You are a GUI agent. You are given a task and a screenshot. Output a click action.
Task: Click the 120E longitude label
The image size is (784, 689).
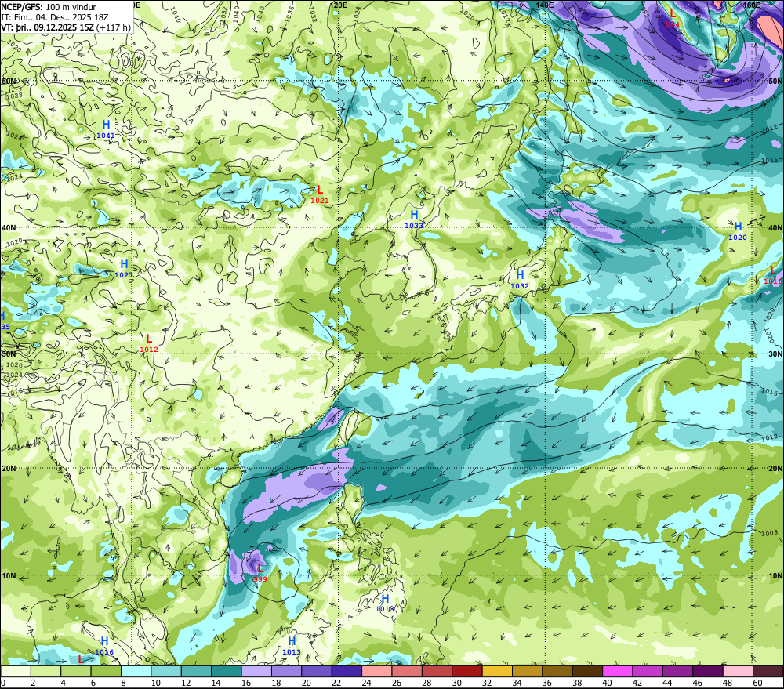coord(339,5)
